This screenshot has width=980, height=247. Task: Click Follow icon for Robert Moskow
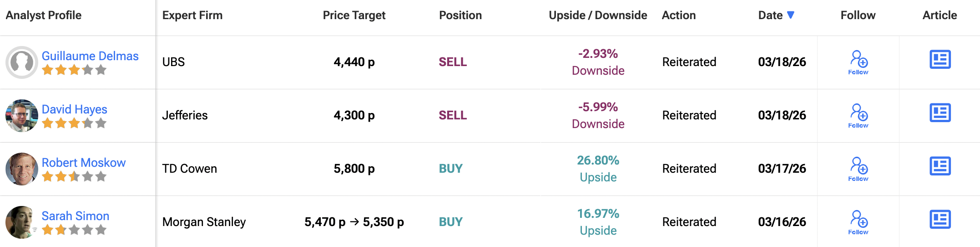pos(858,169)
